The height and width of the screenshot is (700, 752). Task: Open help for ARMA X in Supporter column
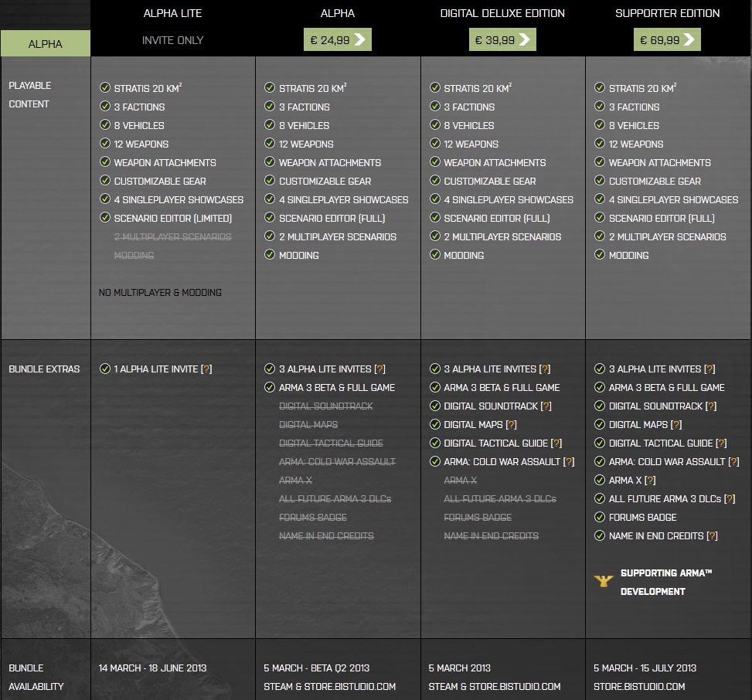pyautogui.click(x=650, y=481)
